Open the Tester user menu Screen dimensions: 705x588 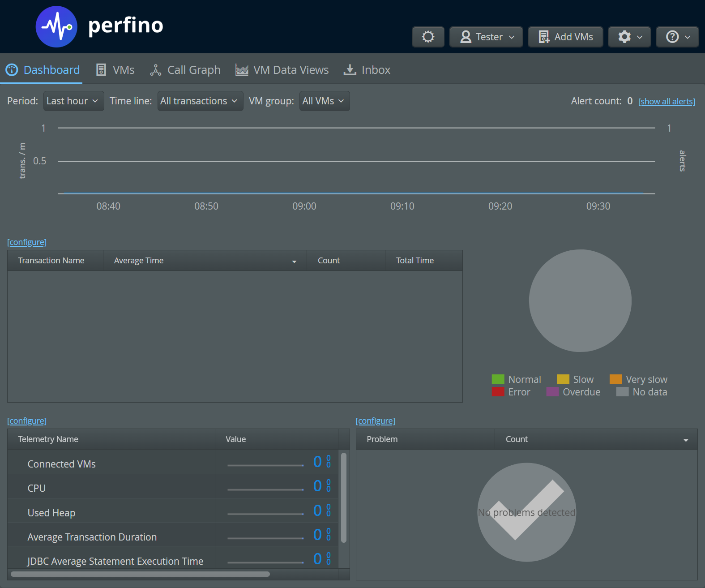pyautogui.click(x=486, y=37)
